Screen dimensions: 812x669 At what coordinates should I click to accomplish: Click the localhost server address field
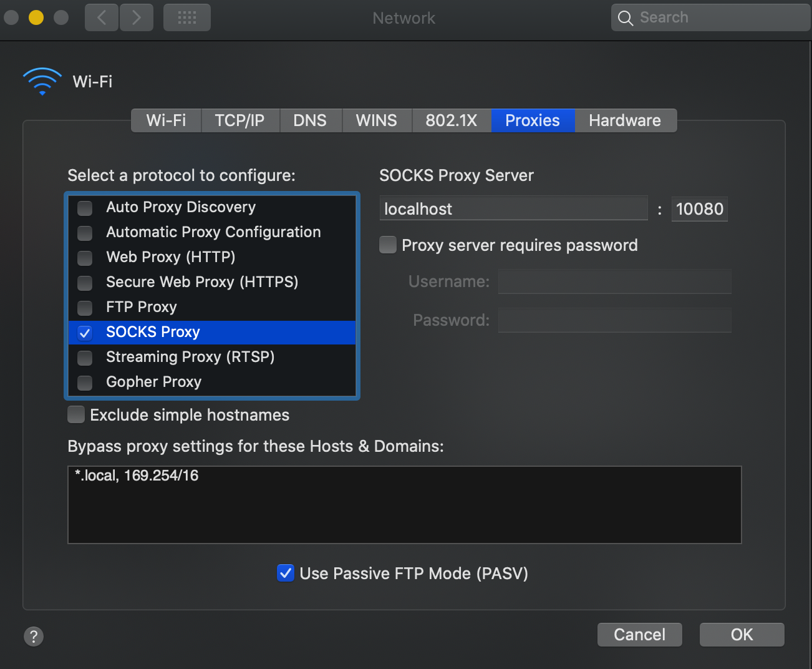coord(514,208)
